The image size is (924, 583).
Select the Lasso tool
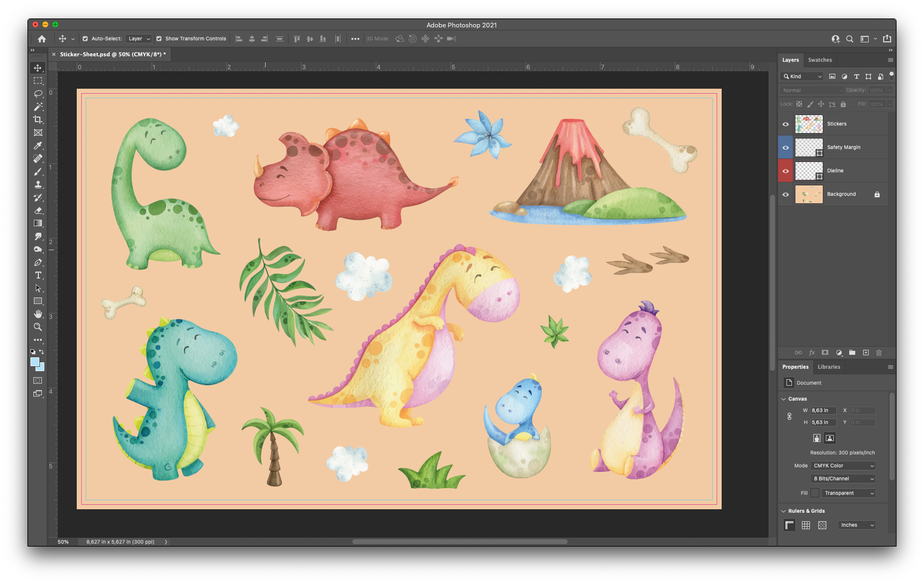38,94
